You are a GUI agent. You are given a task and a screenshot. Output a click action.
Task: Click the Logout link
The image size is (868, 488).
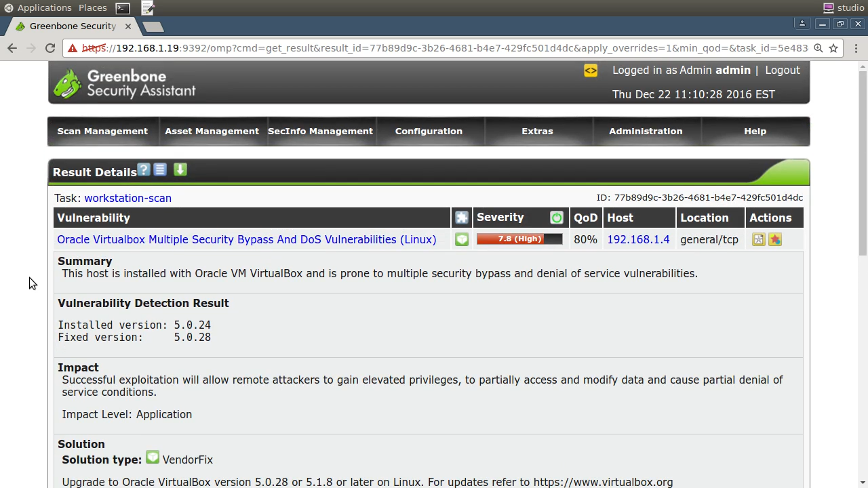pos(783,70)
